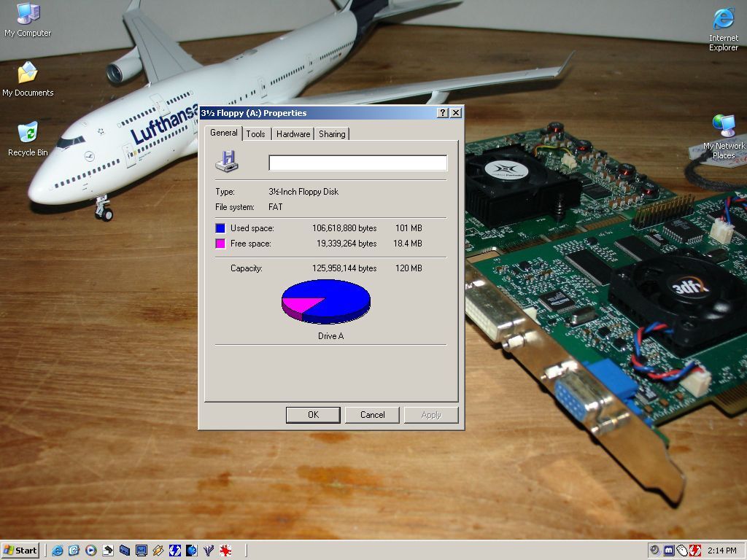This screenshot has height=560, width=747.
Task: Click the help question mark button
Action: click(443, 113)
